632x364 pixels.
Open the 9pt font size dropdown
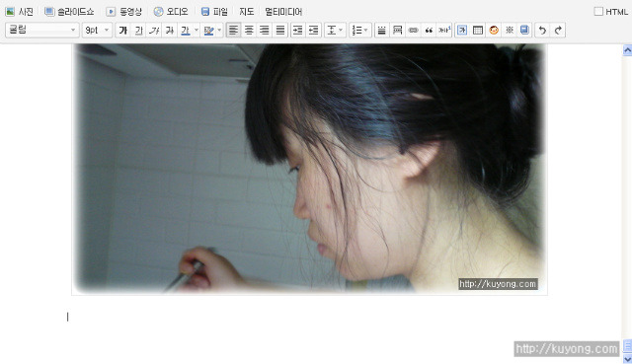click(x=97, y=30)
